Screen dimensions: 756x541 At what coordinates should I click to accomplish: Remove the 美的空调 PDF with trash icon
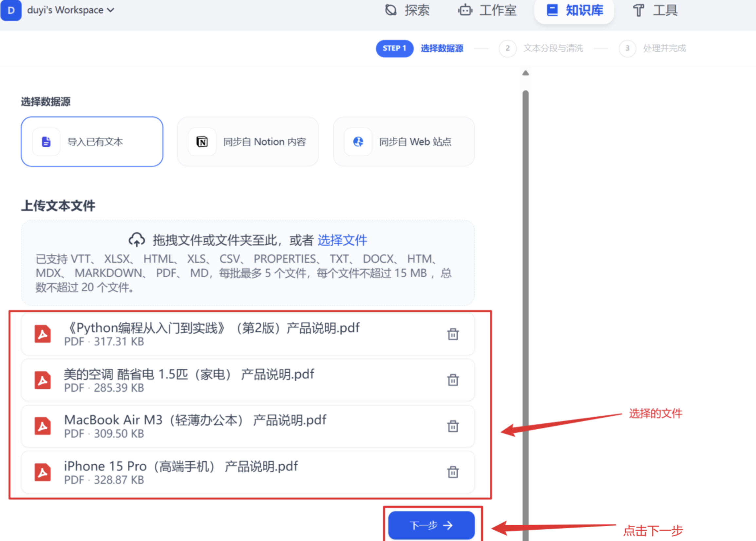pyautogui.click(x=453, y=380)
